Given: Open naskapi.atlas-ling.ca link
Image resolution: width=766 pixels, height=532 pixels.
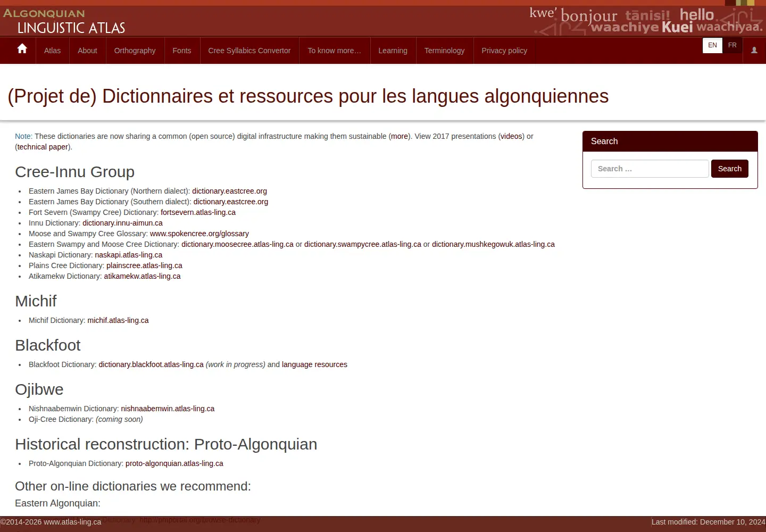Looking at the screenshot, I should click(129, 255).
